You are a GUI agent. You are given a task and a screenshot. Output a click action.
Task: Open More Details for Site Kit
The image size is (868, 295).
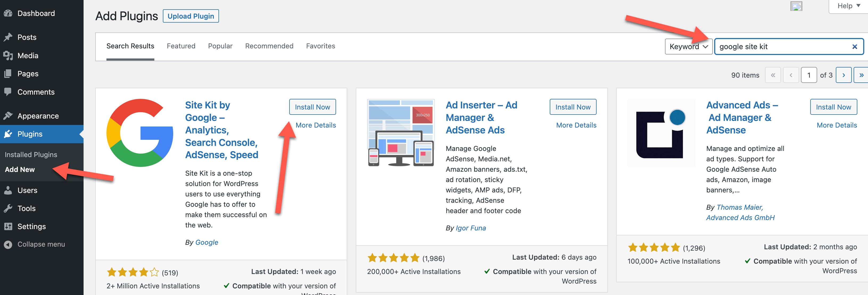[x=315, y=125]
